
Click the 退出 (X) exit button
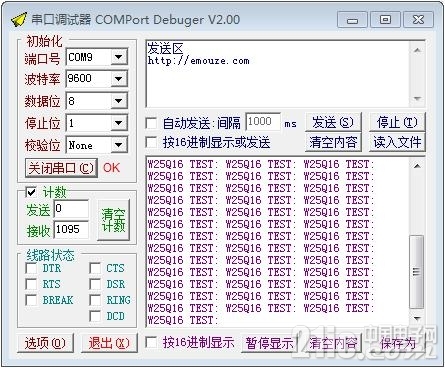click(109, 343)
